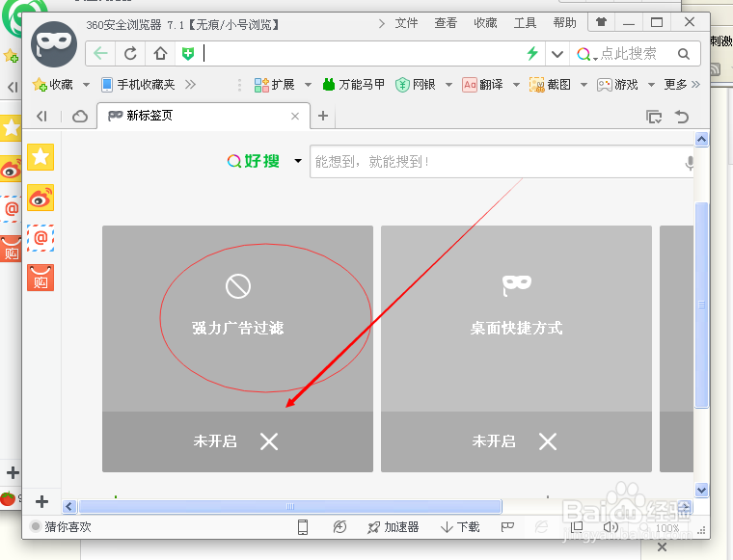The image size is (733, 560).
Task: Open address bar history dropdown
Action: tap(557, 54)
